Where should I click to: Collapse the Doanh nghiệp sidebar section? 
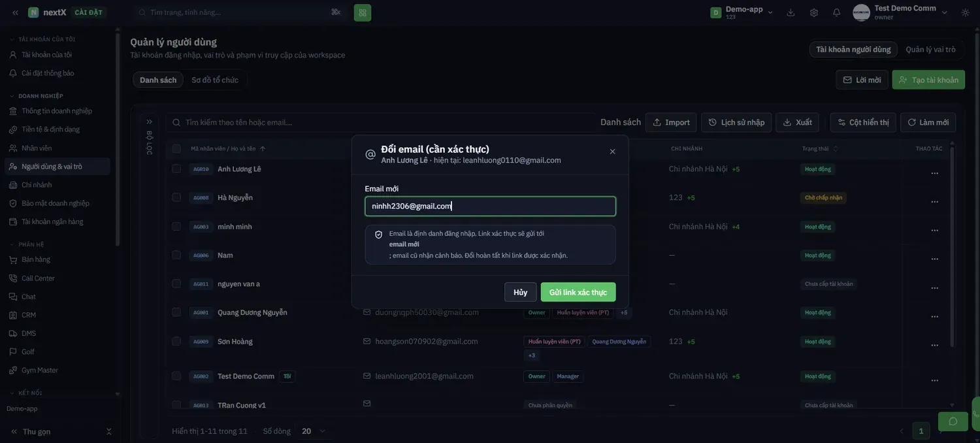(x=37, y=96)
